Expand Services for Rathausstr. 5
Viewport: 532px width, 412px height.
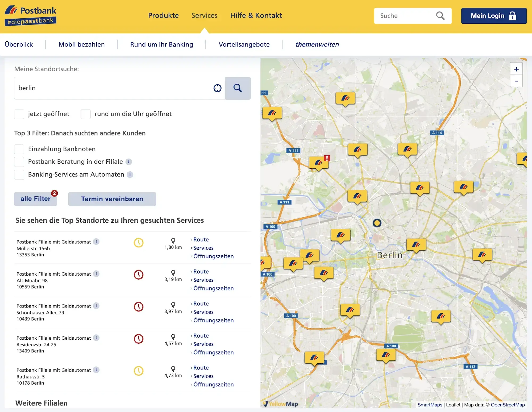click(203, 376)
